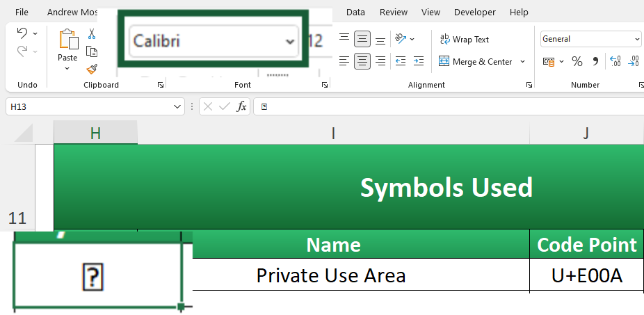Click the Increase Indent icon
644x315 pixels.
[x=419, y=61]
